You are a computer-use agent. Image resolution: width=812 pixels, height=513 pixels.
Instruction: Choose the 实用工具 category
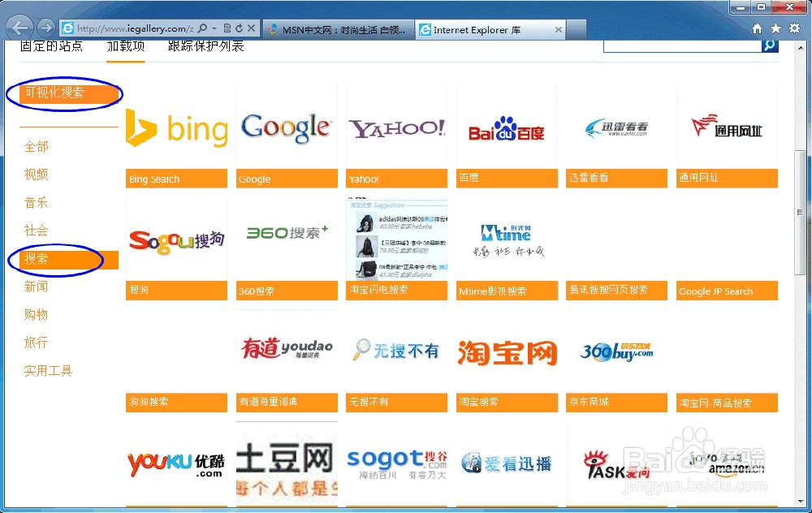click(x=48, y=371)
